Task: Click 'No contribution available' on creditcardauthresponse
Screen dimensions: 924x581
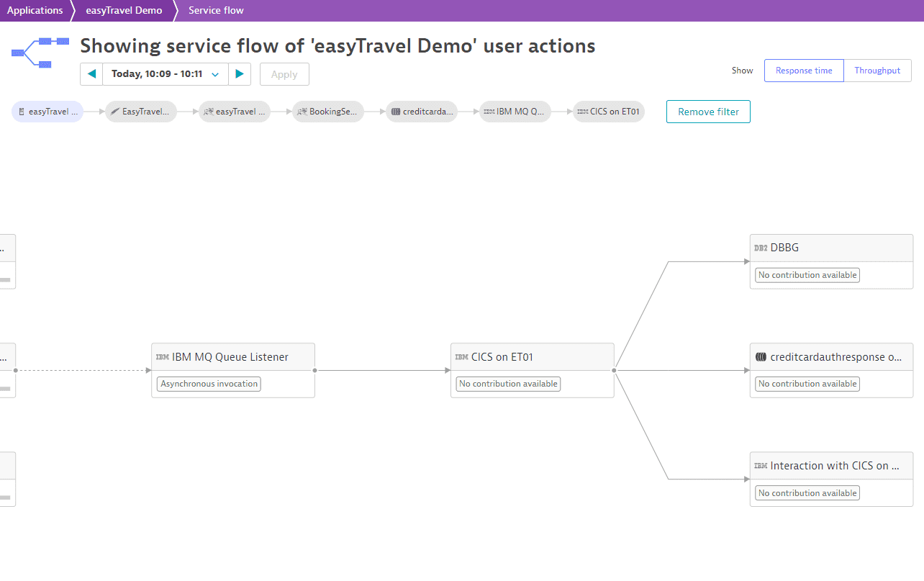Action: 807,384
